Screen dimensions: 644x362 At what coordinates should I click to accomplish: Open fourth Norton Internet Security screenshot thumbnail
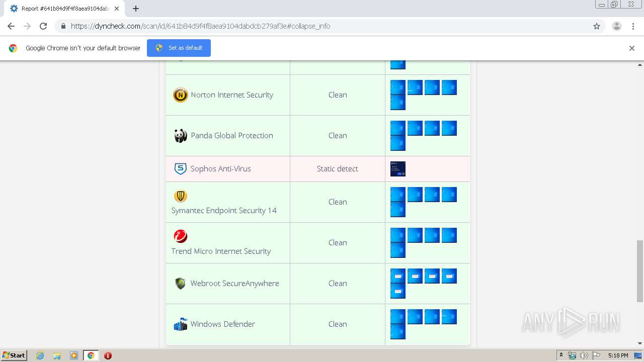coord(449,87)
